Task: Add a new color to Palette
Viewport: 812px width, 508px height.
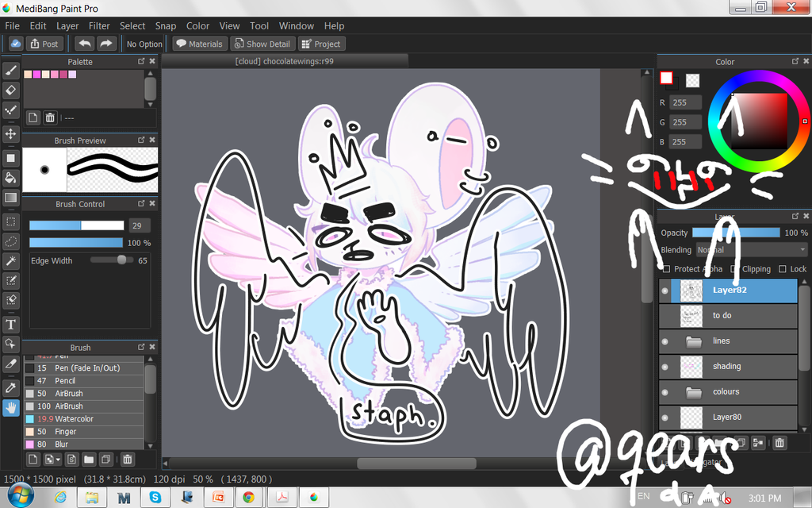Action: coord(33,117)
